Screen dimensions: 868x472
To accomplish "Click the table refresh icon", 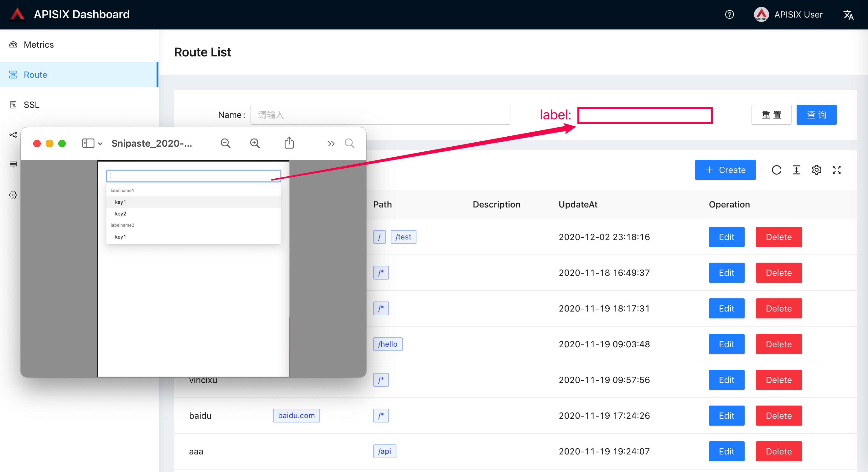I will pyautogui.click(x=776, y=170).
